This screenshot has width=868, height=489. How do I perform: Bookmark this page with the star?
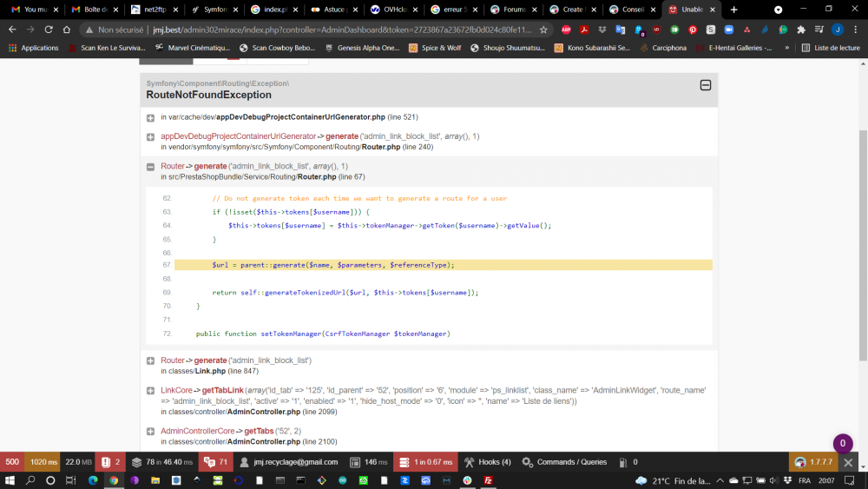click(543, 30)
